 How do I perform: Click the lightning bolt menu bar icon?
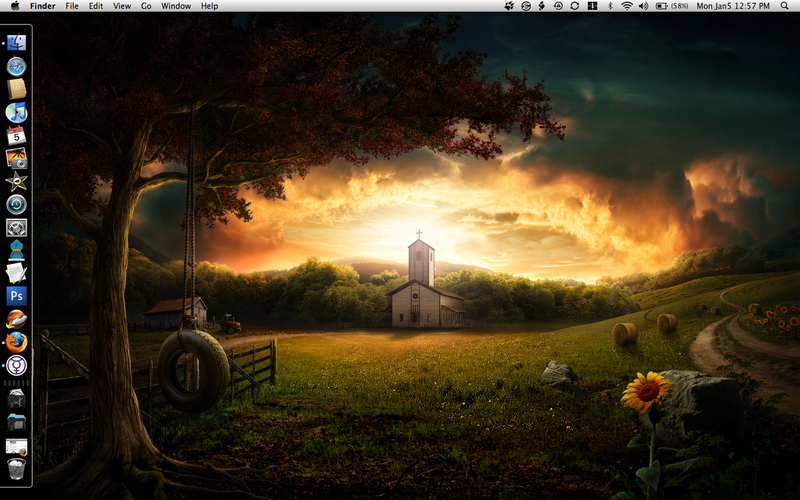(x=542, y=6)
